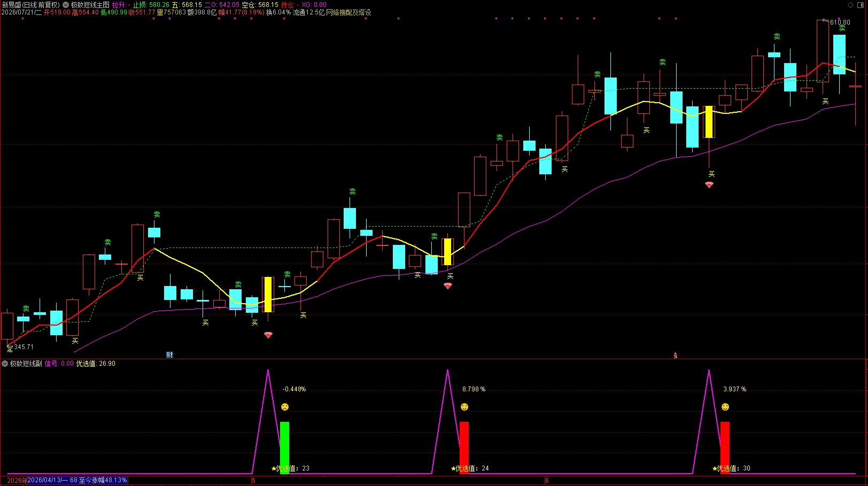The width and height of the screenshot is (868, 486).
Task: Click the sad face icon near -0.448%
Action: coord(285,407)
